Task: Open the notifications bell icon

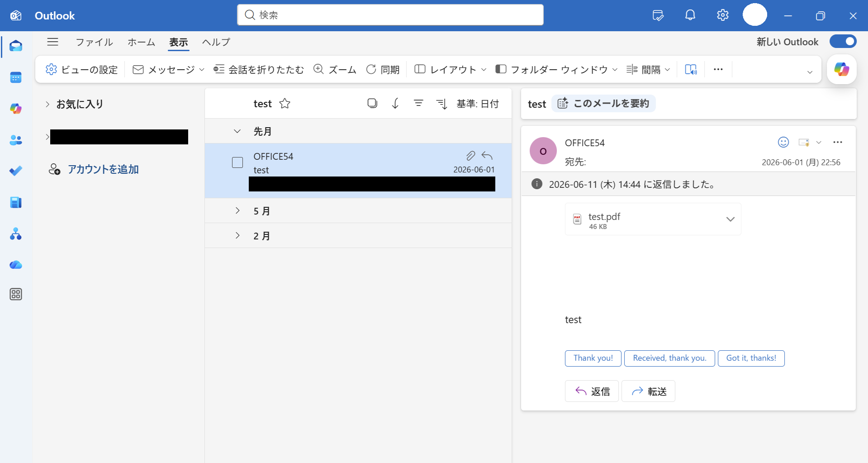Action: [x=690, y=15]
